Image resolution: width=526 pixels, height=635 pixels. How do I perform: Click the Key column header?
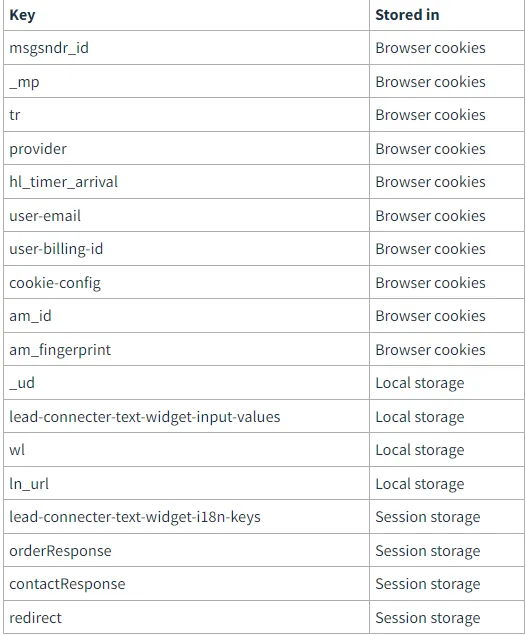(x=22, y=15)
